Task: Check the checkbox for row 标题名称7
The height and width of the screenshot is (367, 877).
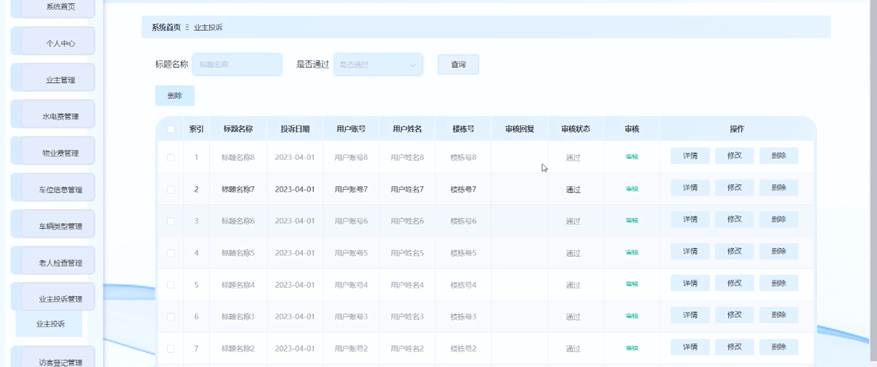Action: 171,189
